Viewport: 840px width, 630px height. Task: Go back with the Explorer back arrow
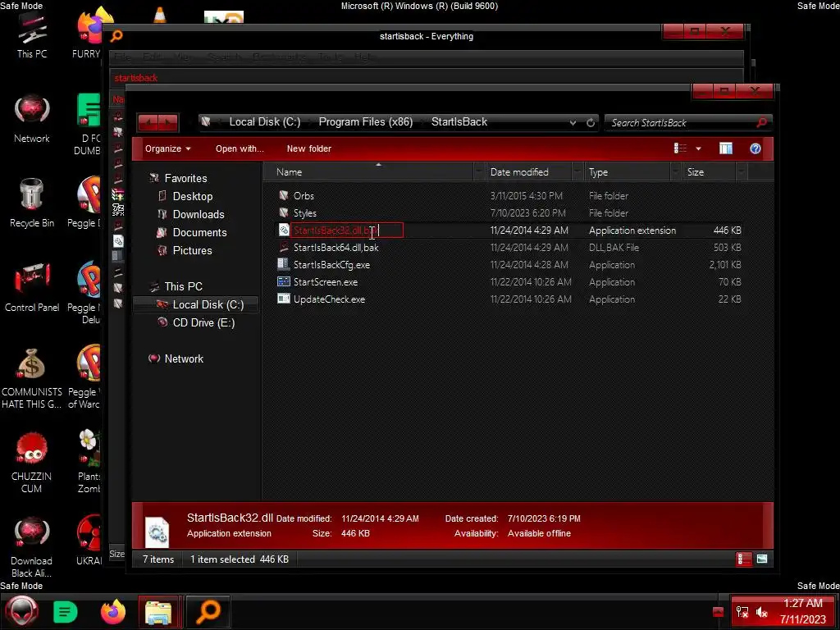148,123
